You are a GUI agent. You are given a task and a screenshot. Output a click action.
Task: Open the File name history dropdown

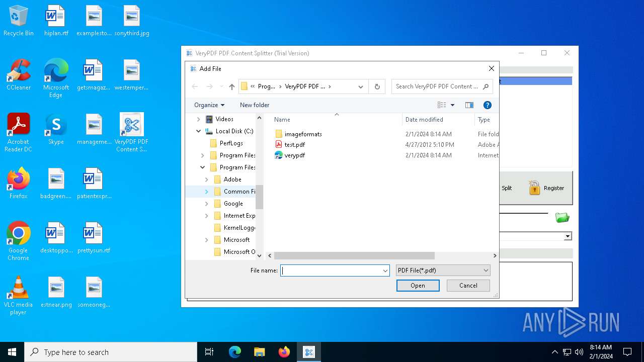point(385,270)
